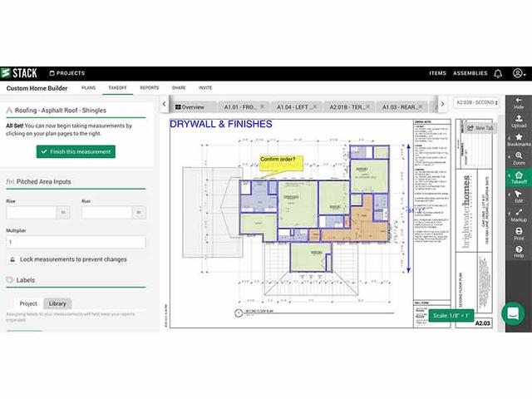Viewport: 532px width, 399px height.
Task: Open the Markup pencil tool
Action: pyautogui.click(x=518, y=215)
